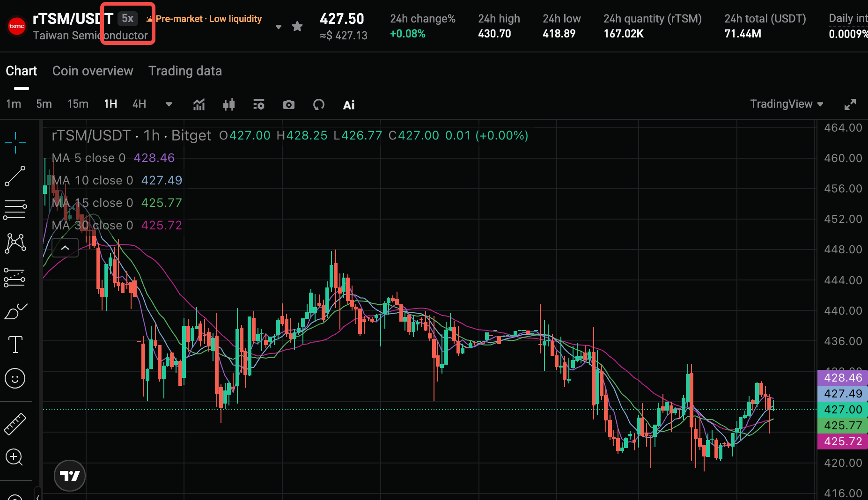Screen dimensions: 868x500
Task: Select the ruler measure tool
Action: (x=15, y=424)
